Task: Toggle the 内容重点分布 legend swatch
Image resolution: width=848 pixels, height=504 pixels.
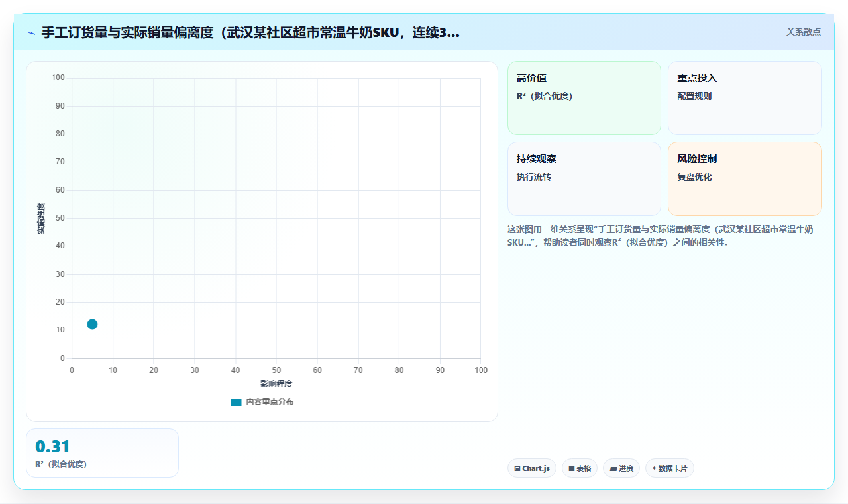Action: [236, 402]
